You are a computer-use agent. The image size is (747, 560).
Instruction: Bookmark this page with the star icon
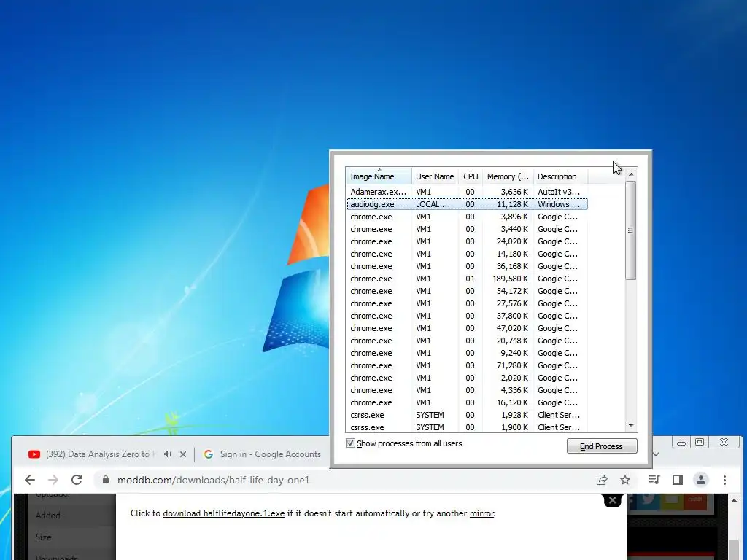[625, 480]
